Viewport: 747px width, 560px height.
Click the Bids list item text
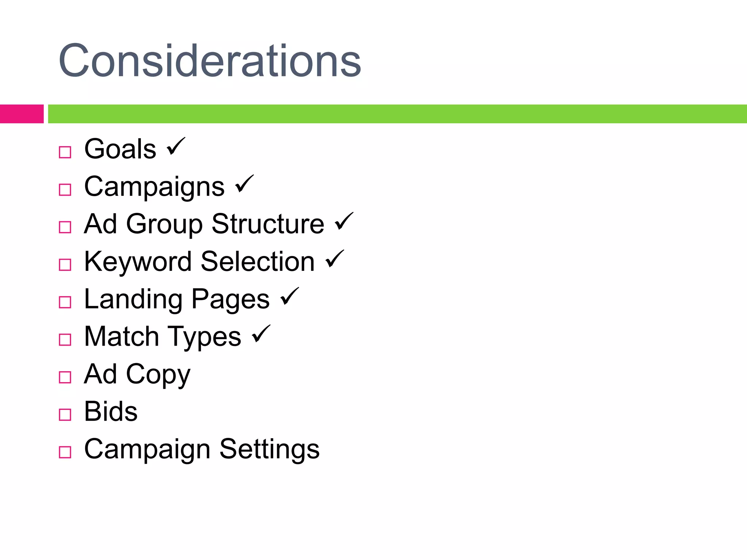[x=111, y=411]
